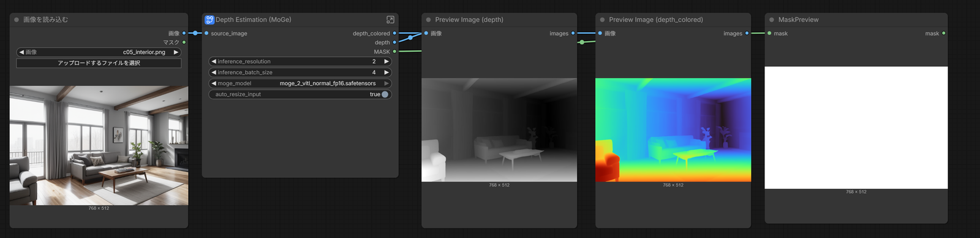Click the Depth Estimation node logo icon
980x238 pixels.
click(x=209, y=20)
